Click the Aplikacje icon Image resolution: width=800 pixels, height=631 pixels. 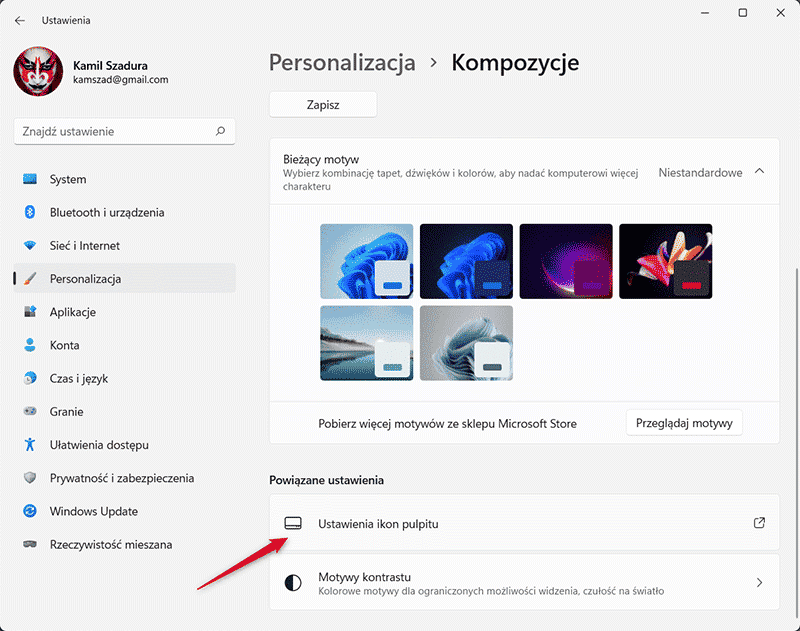coord(30,312)
